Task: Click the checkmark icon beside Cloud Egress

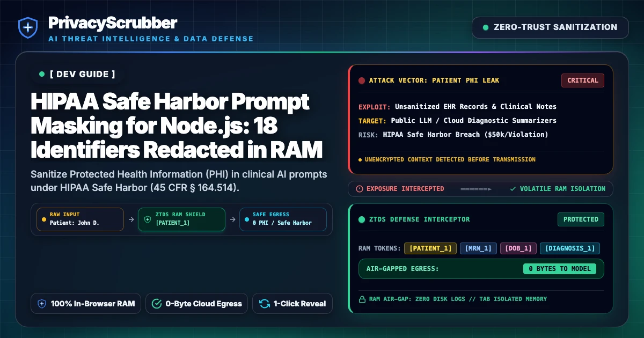Action: click(157, 304)
